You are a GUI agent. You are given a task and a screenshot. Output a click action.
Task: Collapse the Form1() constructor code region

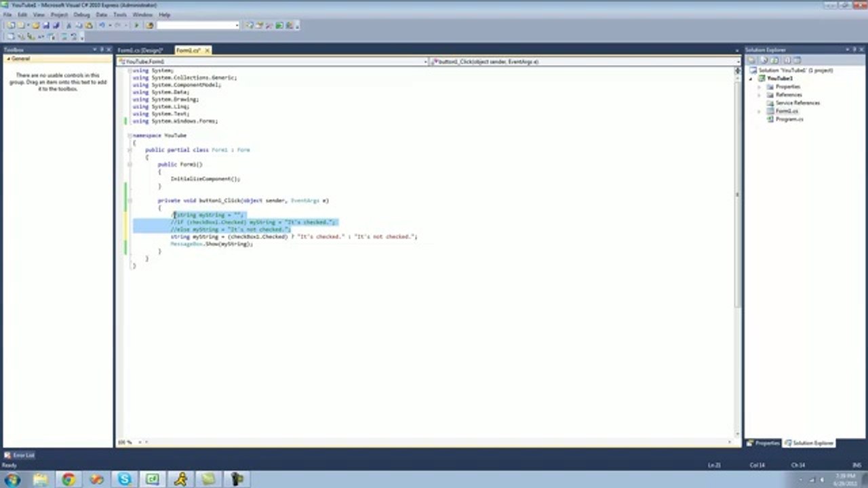[129, 165]
